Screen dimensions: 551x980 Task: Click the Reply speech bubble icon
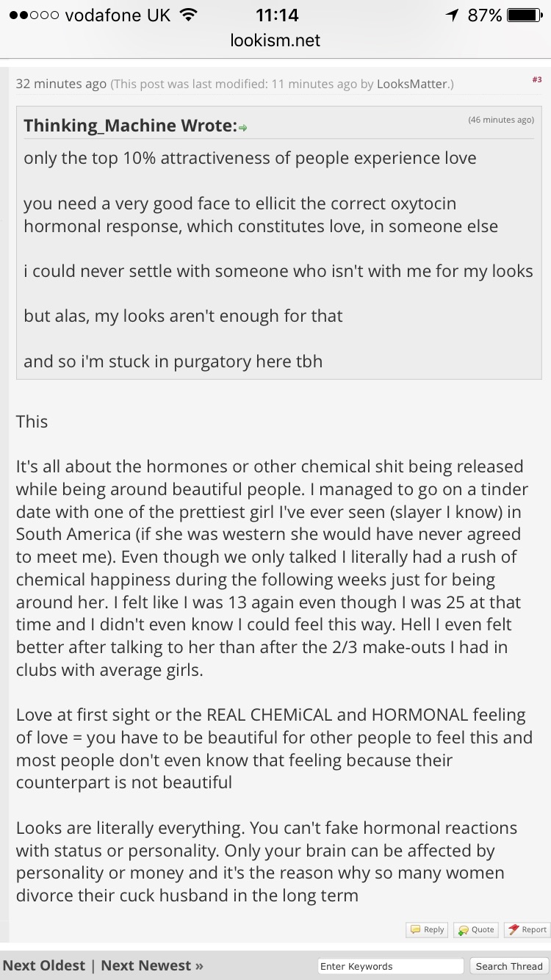click(x=415, y=929)
